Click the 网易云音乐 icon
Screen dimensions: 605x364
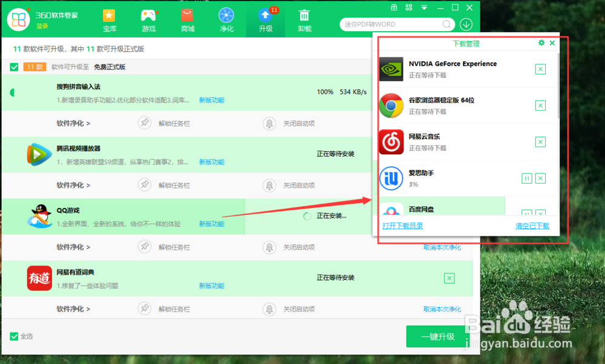[x=391, y=142]
